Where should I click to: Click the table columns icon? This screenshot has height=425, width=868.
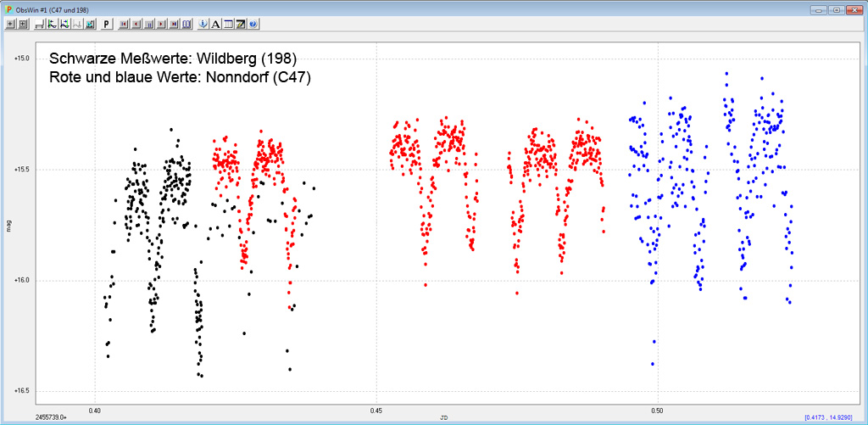(228, 24)
